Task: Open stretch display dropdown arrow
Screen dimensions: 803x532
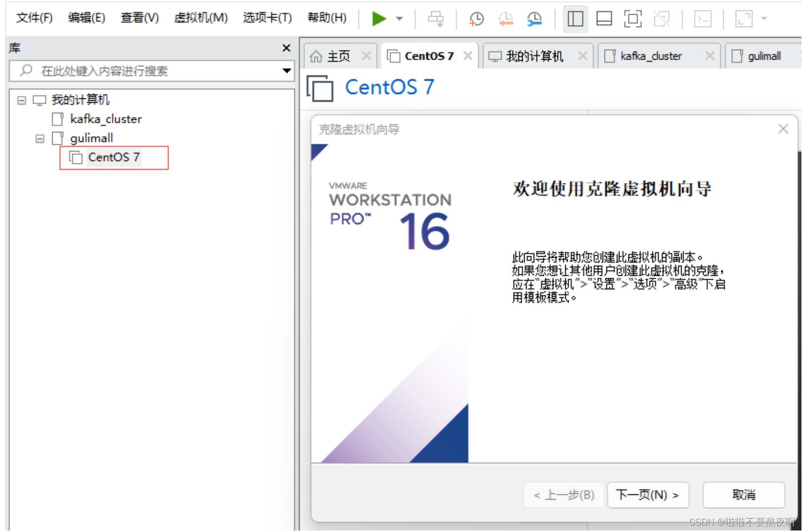Action: (764, 19)
